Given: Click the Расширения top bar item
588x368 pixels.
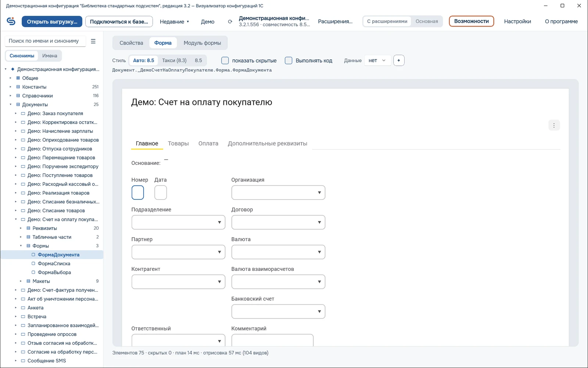Looking at the screenshot, I should click(x=335, y=22).
